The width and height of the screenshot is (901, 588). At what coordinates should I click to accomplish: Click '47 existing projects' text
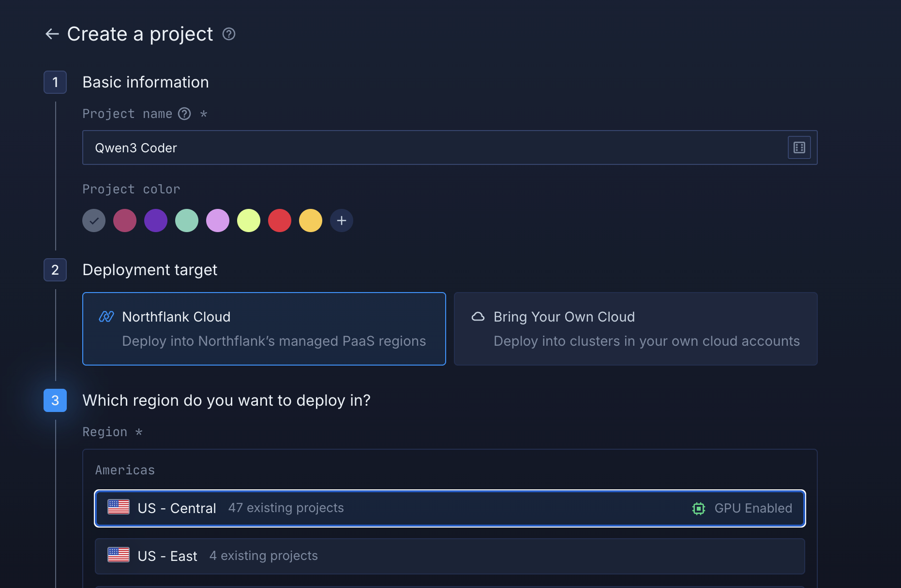(x=286, y=508)
